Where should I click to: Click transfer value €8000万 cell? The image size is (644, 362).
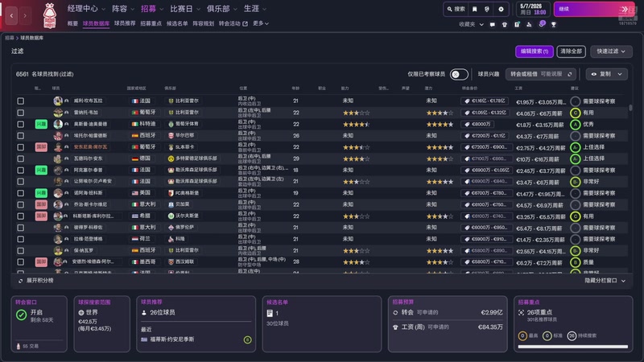pyautogui.click(x=477, y=124)
